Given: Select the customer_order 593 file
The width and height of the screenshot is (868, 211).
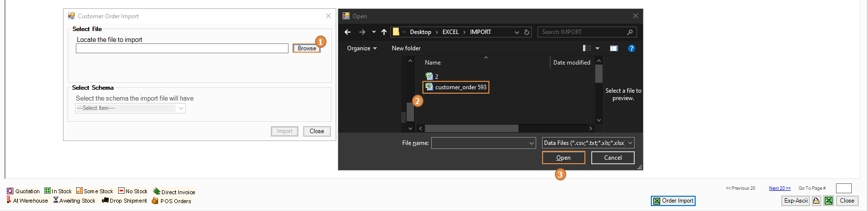Looking at the screenshot, I should (460, 87).
